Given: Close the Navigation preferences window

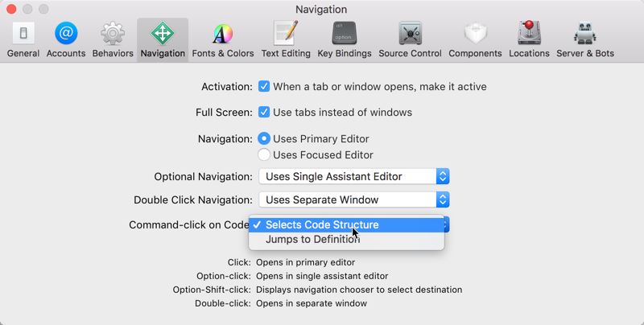Looking at the screenshot, I should click(11, 10).
